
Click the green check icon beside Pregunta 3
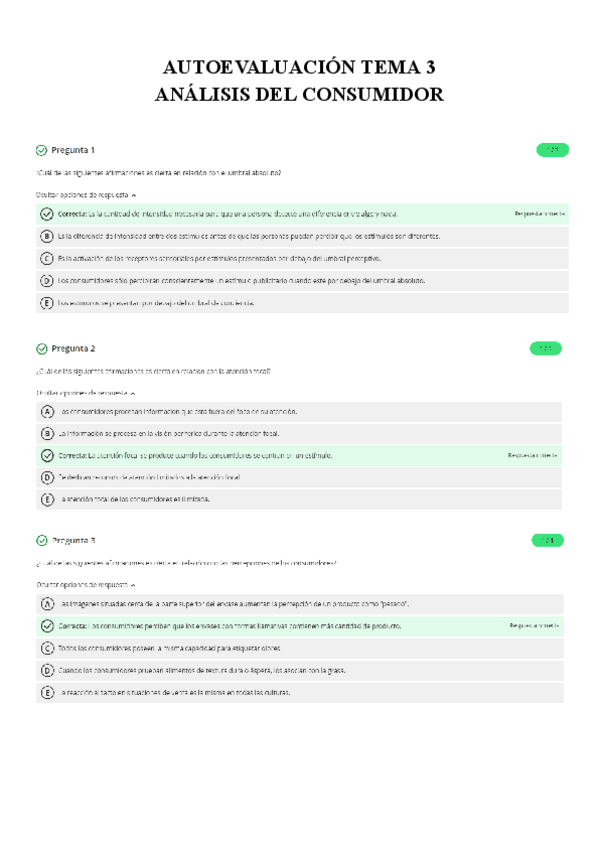tap(41, 541)
